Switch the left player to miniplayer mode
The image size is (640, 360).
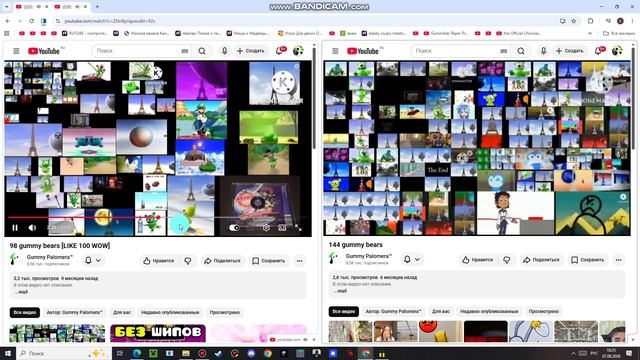[x=282, y=228]
